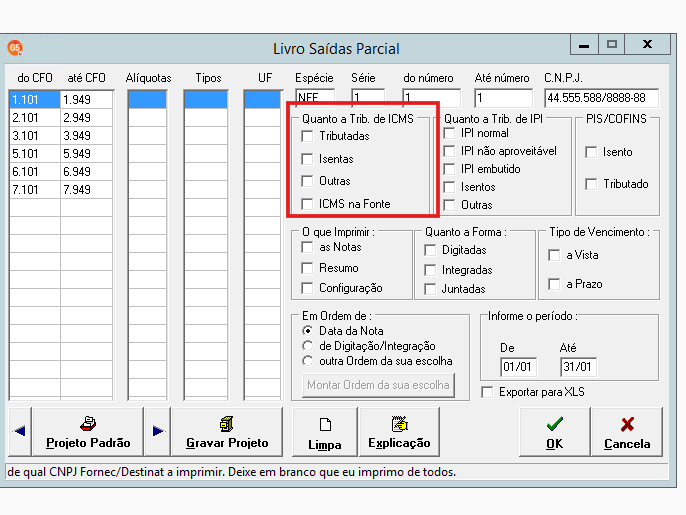Image resolution: width=686 pixels, height=515 pixels.
Task: Click the De period date field
Action: click(518, 367)
